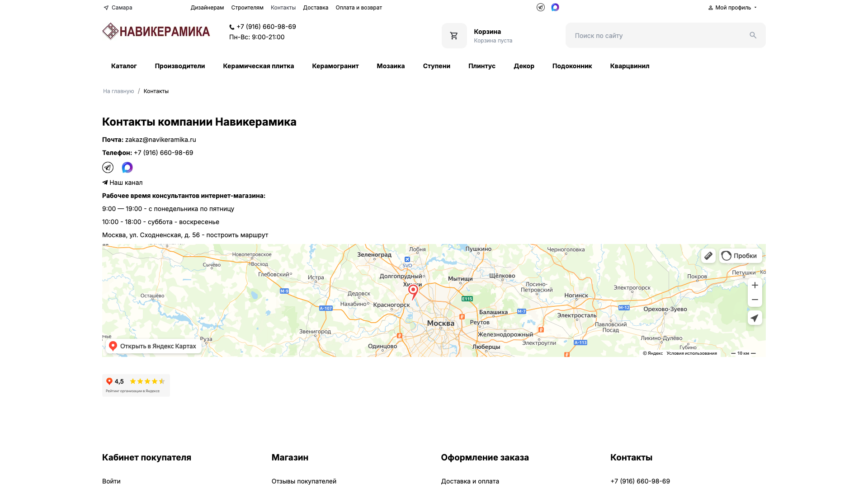Click the phone handset icon in the header
Viewport: 868px width, 488px height.
232,27
